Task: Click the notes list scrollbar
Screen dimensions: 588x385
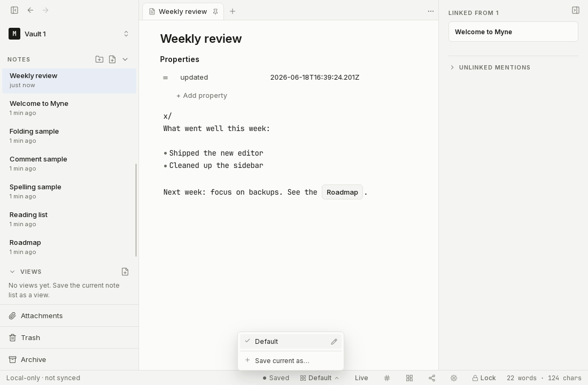Action: pyautogui.click(x=136, y=210)
